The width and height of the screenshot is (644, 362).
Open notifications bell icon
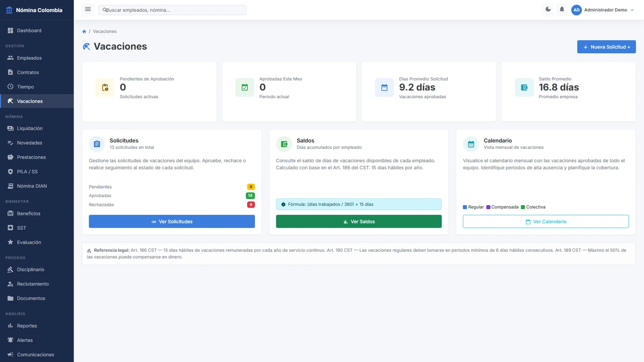pyautogui.click(x=562, y=9)
